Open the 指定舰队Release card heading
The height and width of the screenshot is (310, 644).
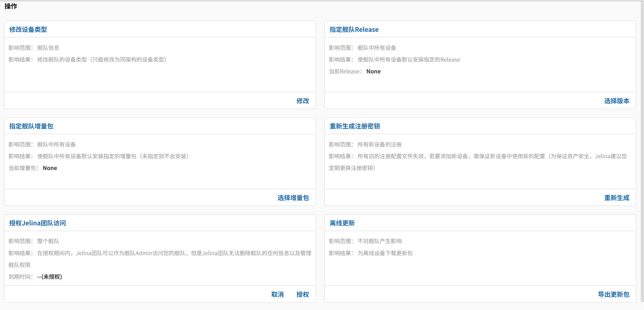(x=354, y=30)
